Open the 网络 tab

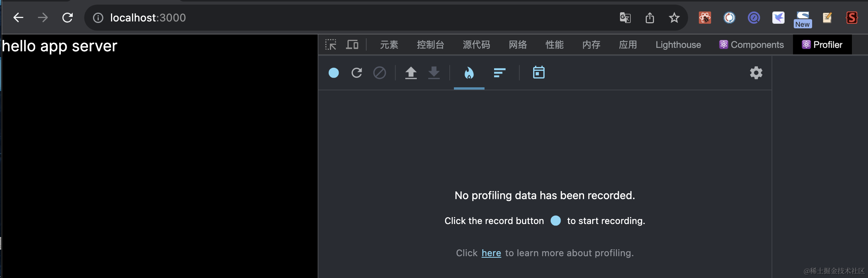[518, 45]
